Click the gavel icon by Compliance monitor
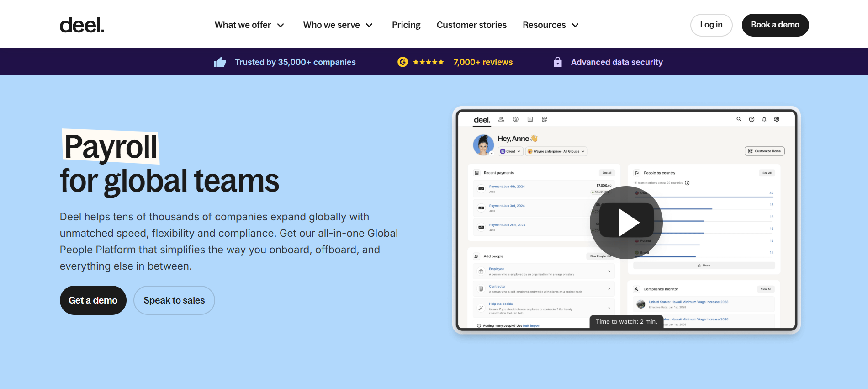 tap(636, 289)
